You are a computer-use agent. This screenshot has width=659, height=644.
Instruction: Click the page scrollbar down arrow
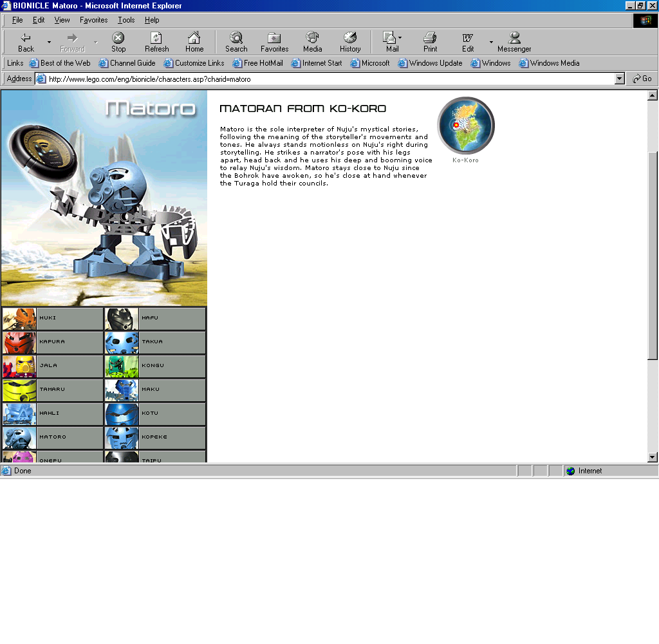click(x=653, y=457)
